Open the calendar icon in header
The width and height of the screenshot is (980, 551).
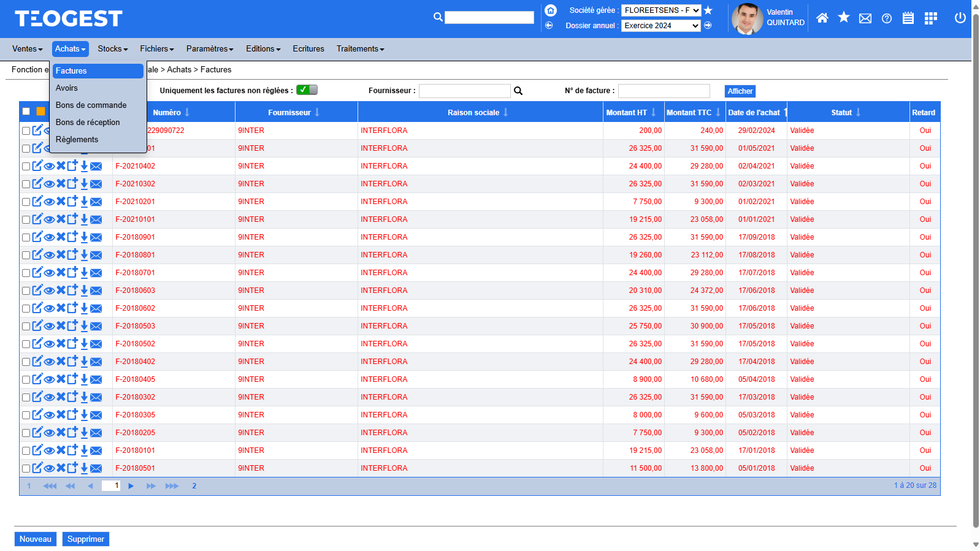pos(908,18)
